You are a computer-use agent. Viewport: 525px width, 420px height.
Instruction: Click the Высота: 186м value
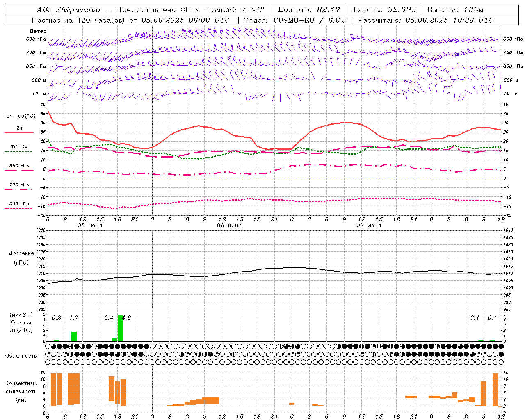pos(455,10)
